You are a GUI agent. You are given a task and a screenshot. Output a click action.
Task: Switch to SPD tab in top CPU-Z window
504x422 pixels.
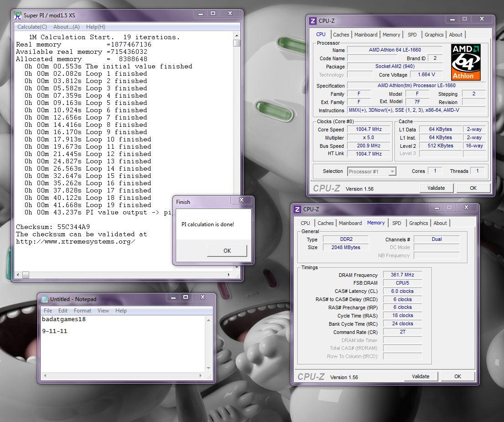(x=412, y=35)
